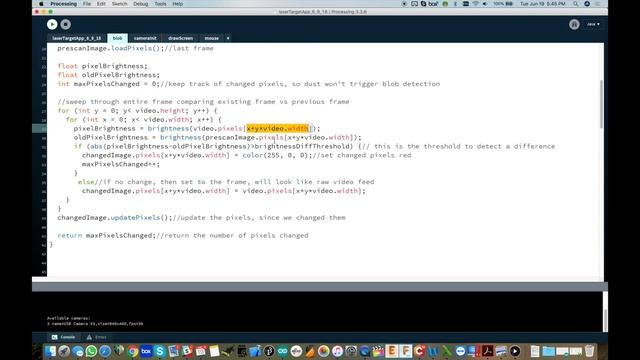Open Arduino IDE from the dock
640x360 pixels.
pos(282,351)
